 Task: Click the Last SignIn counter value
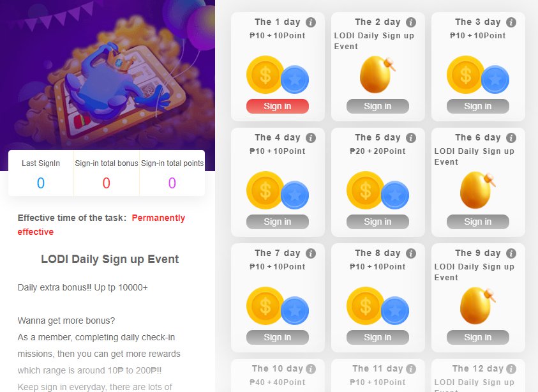pyautogui.click(x=41, y=183)
